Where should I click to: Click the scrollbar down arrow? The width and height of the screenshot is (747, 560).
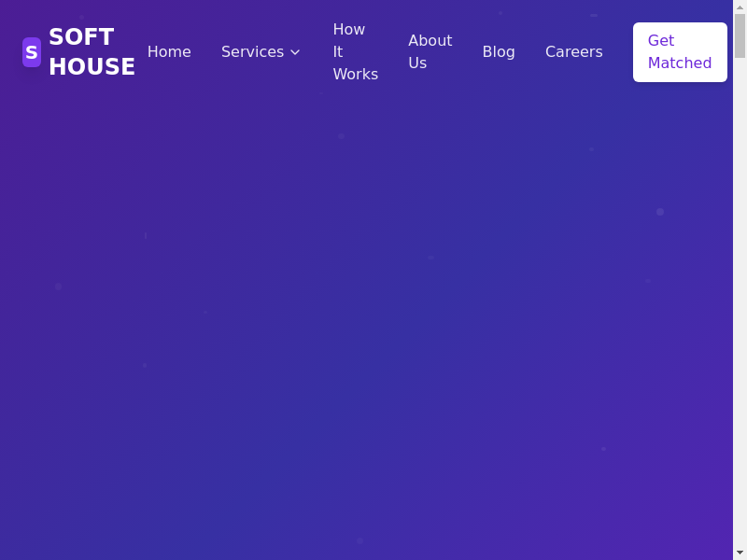click(x=740, y=553)
